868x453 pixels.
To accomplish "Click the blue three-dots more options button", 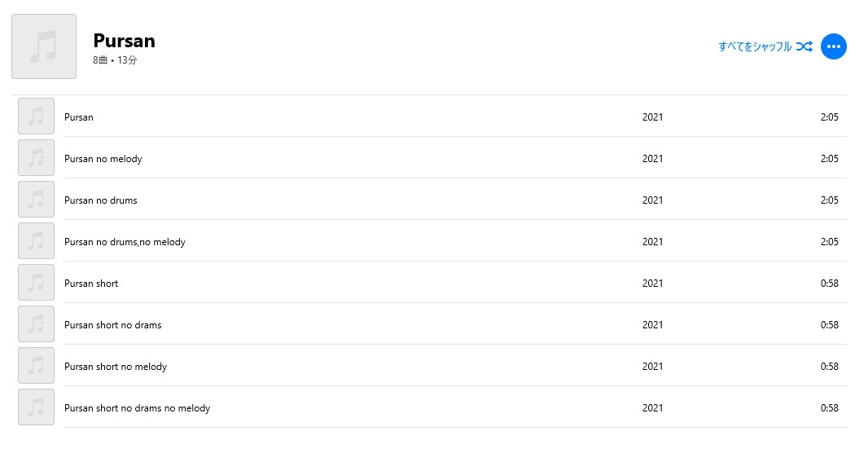I will coord(833,46).
